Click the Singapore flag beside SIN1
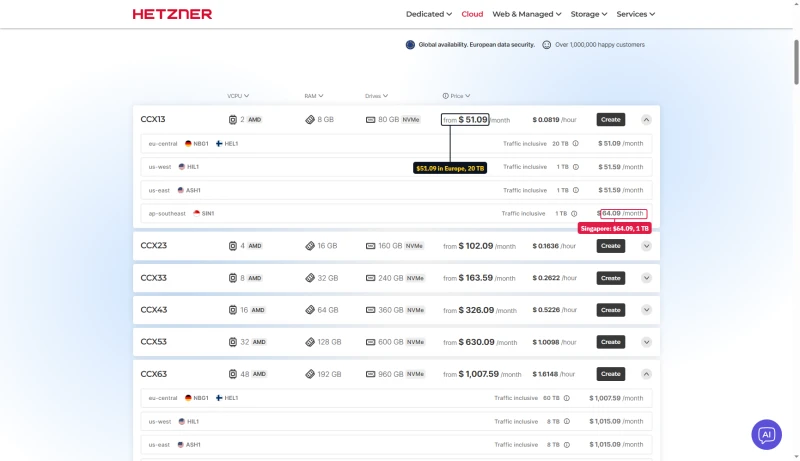800x461 pixels. 196,213
